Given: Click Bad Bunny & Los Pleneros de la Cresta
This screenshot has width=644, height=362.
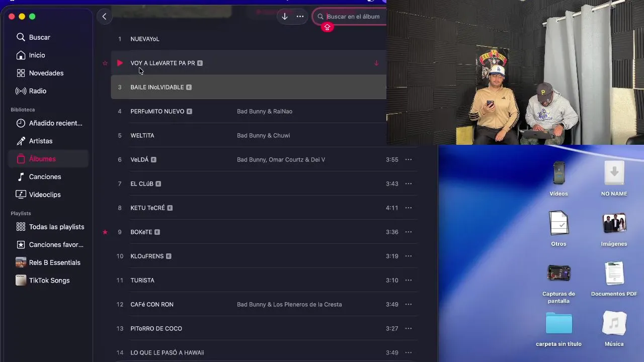Looking at the screenshot, I should pos(289,304).
